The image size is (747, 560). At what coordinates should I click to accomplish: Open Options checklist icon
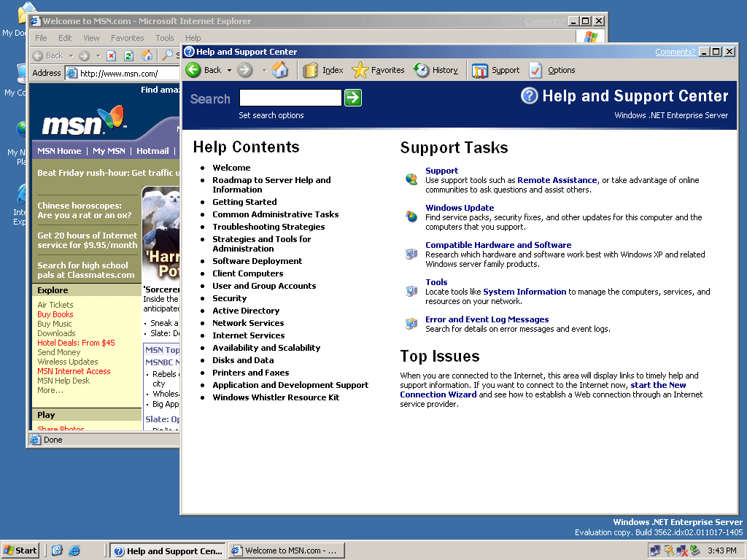pos(535,70)
